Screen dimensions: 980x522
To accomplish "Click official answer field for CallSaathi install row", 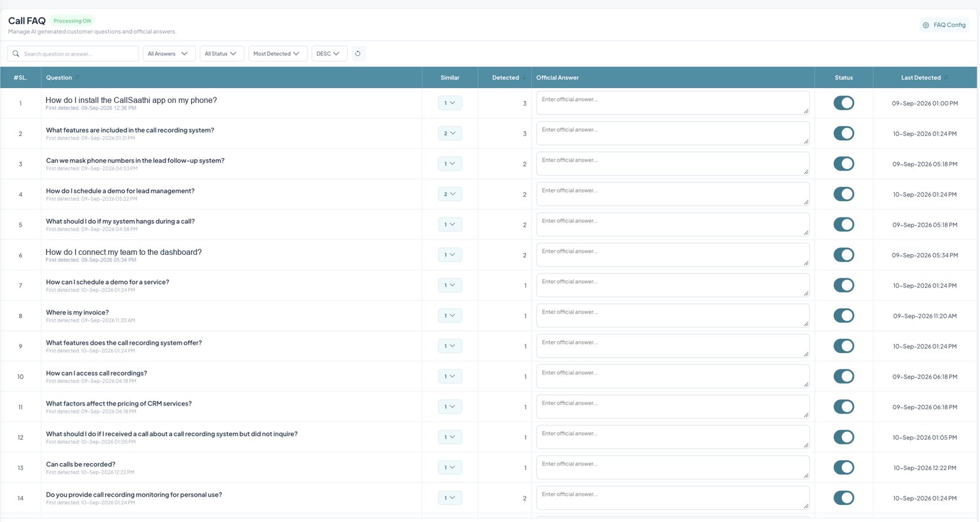I will click(673, 103).
